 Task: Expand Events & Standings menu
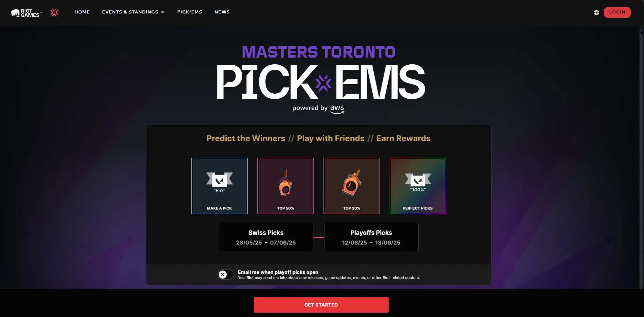[133, 12]
